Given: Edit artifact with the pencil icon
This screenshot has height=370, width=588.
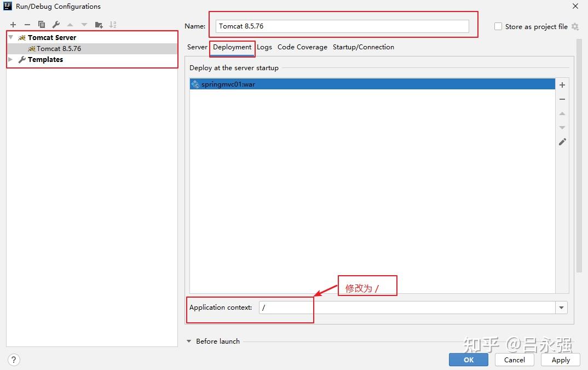Looking at the screenshot, I should (562, 141).
